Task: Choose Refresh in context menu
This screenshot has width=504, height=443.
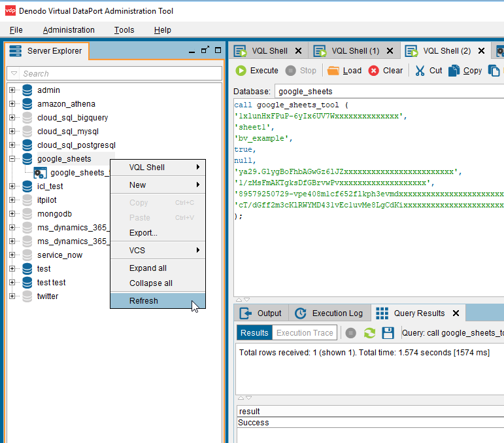Action: click(x=158, y=300)
